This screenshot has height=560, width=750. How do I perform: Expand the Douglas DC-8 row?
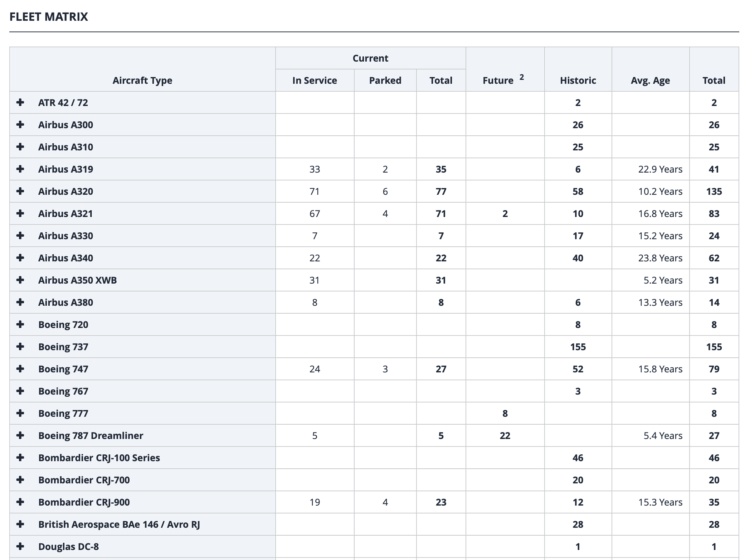click(20, 547)
